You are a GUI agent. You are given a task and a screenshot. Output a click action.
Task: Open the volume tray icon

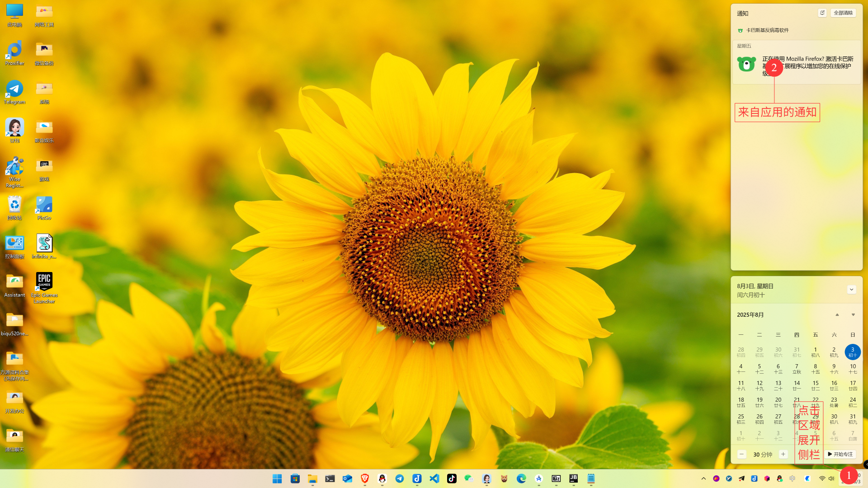831,479
